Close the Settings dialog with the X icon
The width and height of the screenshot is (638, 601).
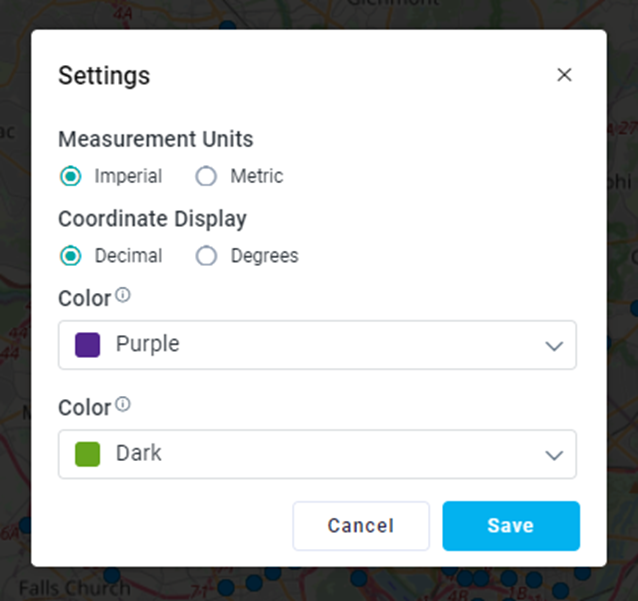pyautogui.click(x=564, y=75)
